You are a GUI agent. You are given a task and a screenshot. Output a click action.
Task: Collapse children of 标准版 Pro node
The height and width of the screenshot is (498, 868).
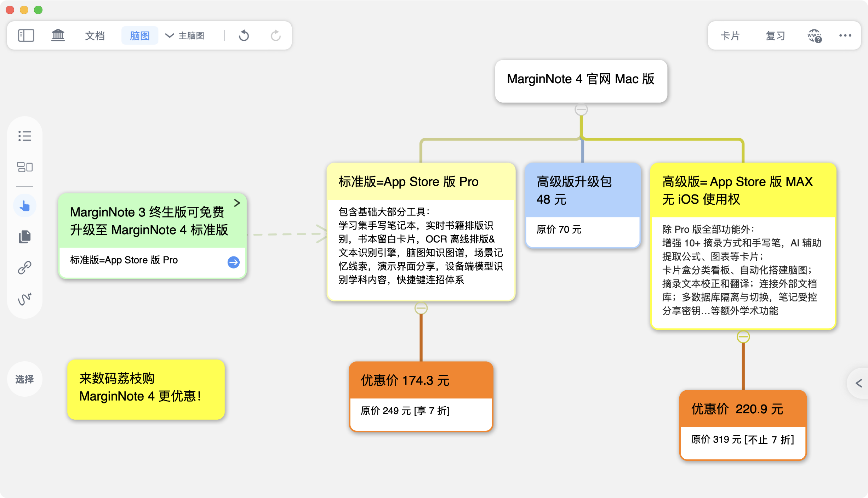pos(421,308)
